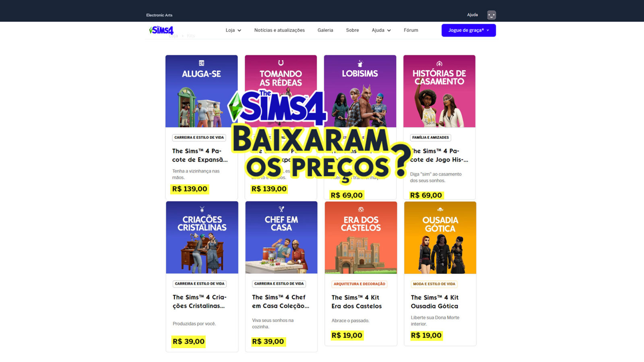644x362 pixels.
Task: Click the icon above Histórias de Casamento
Action: 440,64
